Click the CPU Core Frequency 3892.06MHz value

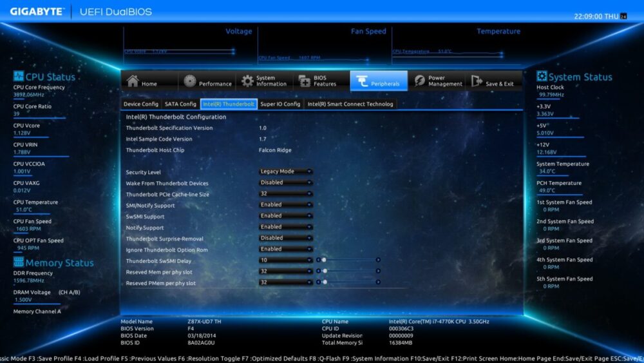click(28, 95)
